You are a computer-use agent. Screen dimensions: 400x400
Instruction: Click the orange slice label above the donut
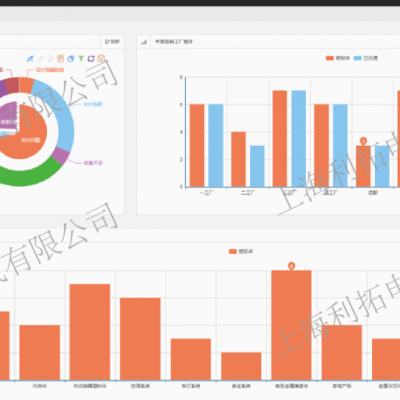pos(50,70)
